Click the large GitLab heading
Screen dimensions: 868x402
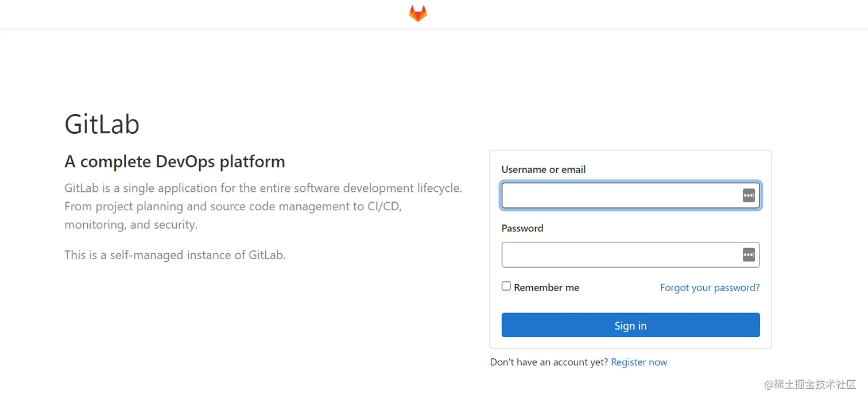102,124
